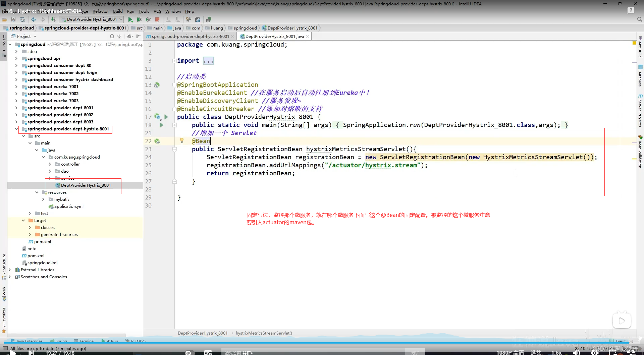
Task: Open Project panel gear settings
Action: pyautogui.click(x=129, y=36)
